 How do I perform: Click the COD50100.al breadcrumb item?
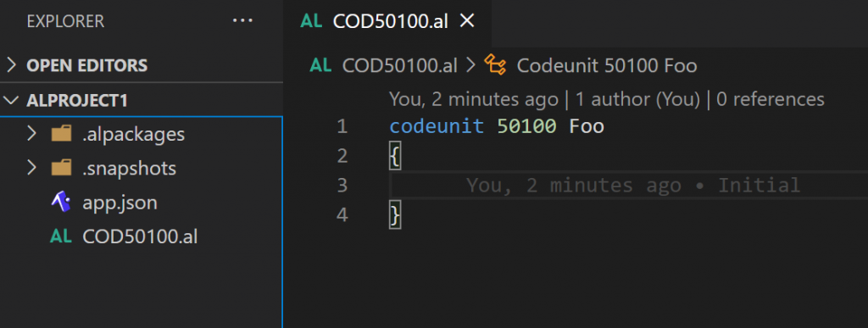[400, 65]
